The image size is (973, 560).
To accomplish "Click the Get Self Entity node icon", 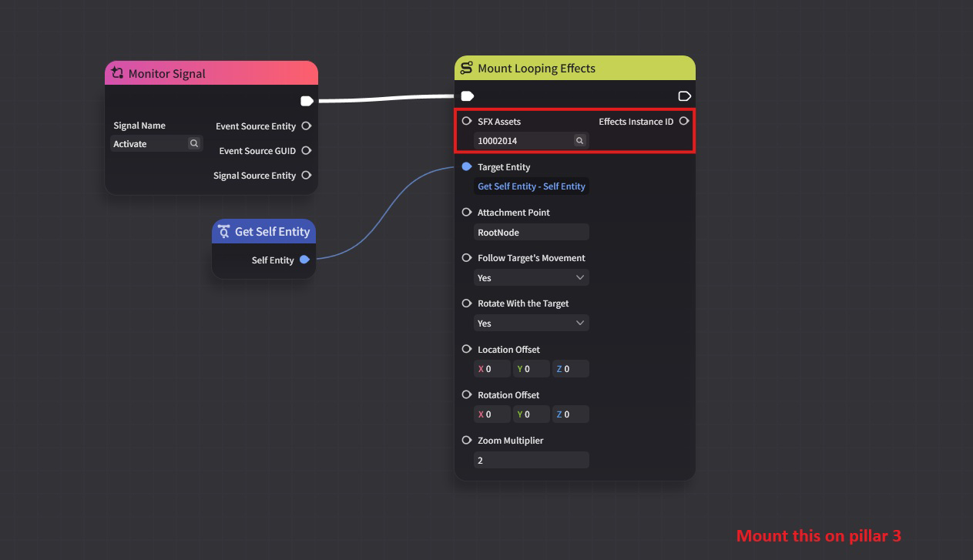I will tap(223, 231).
